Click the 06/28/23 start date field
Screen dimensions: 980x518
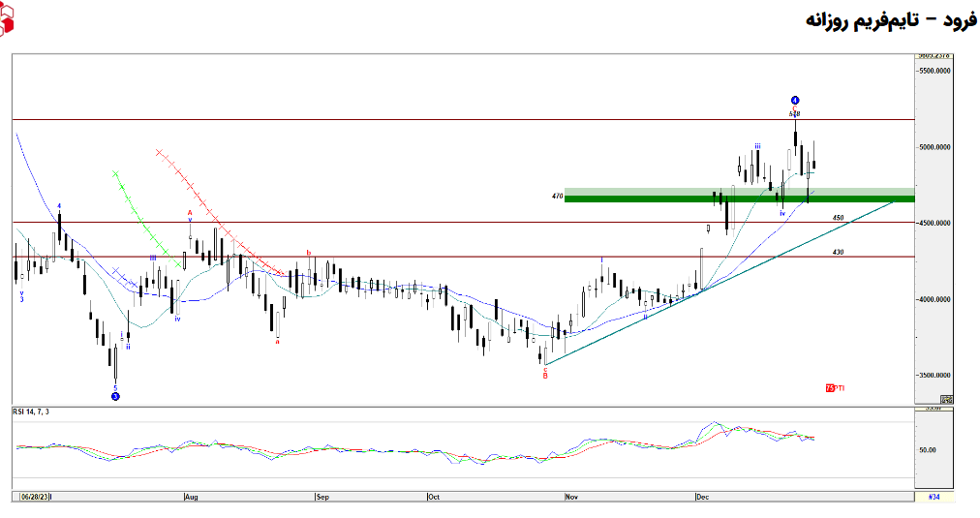click(x=35, y=496)
